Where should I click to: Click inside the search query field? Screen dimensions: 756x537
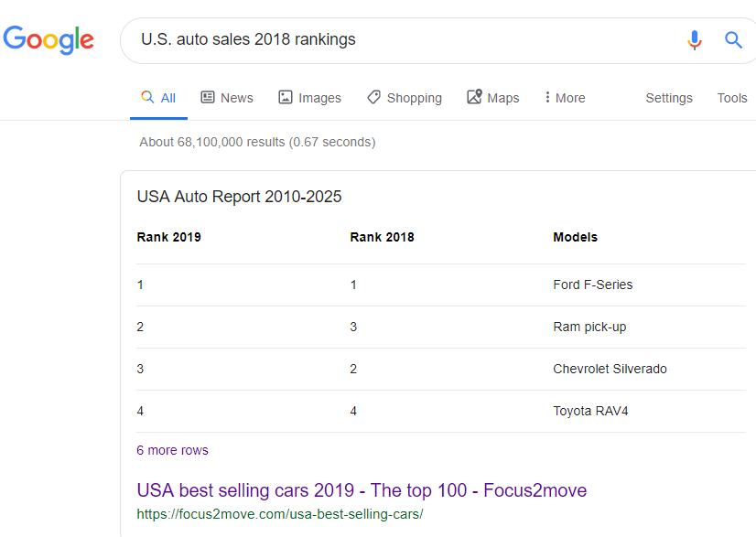(x=403, y=40)
